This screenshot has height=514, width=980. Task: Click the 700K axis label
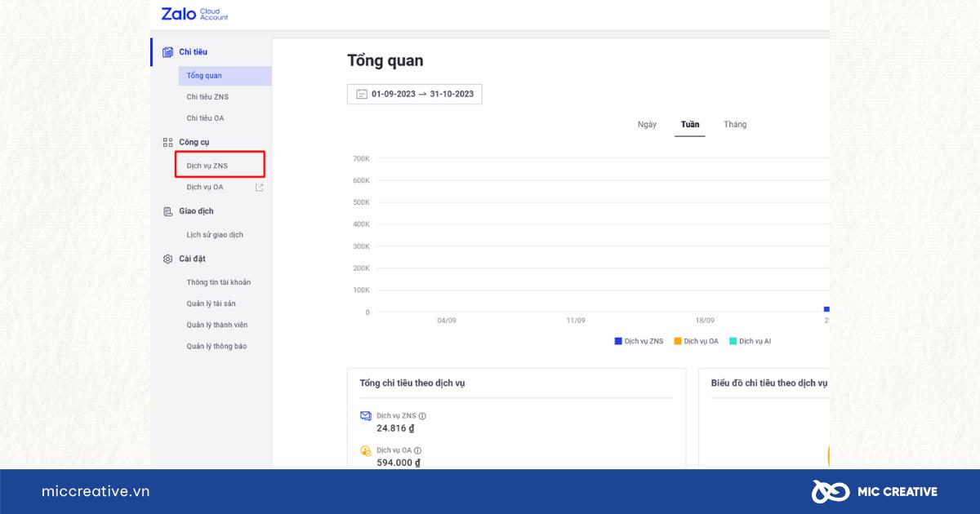[x=362, y=158]
